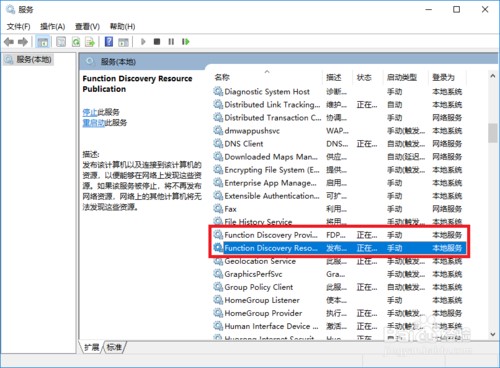Screen dimensions: 500x368
Task: Select Human Interface Device service
Action: pyautogui.click(x=338, y=326)
